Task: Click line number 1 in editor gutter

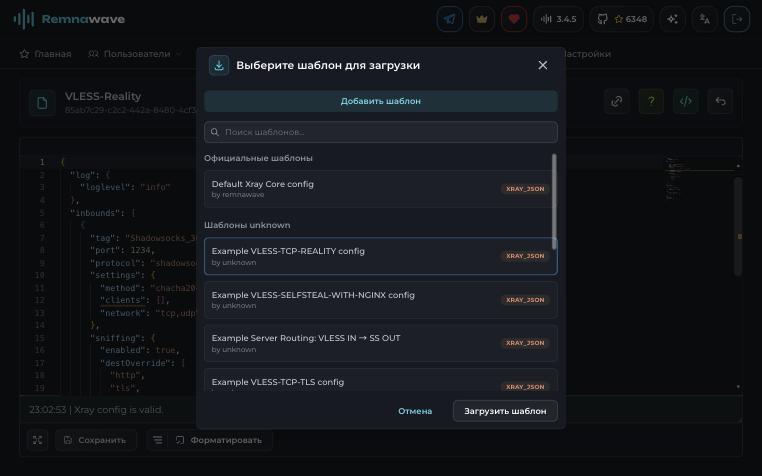Action: click(x=42, y=162)
